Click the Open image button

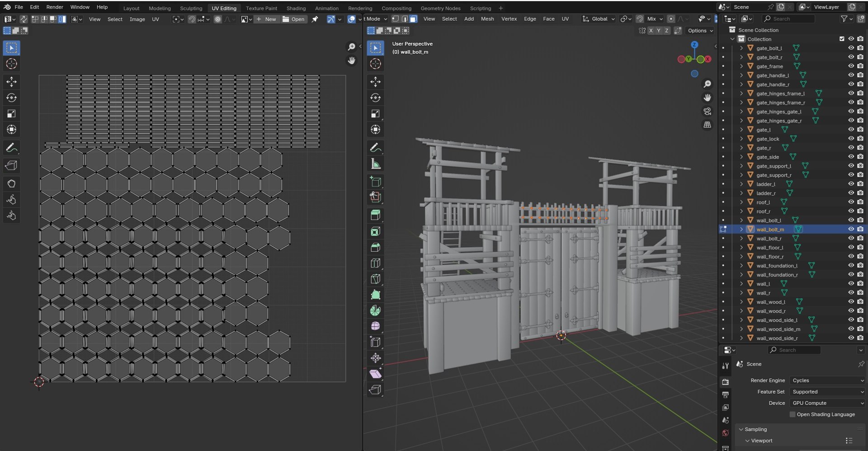[x=294, y=19]
